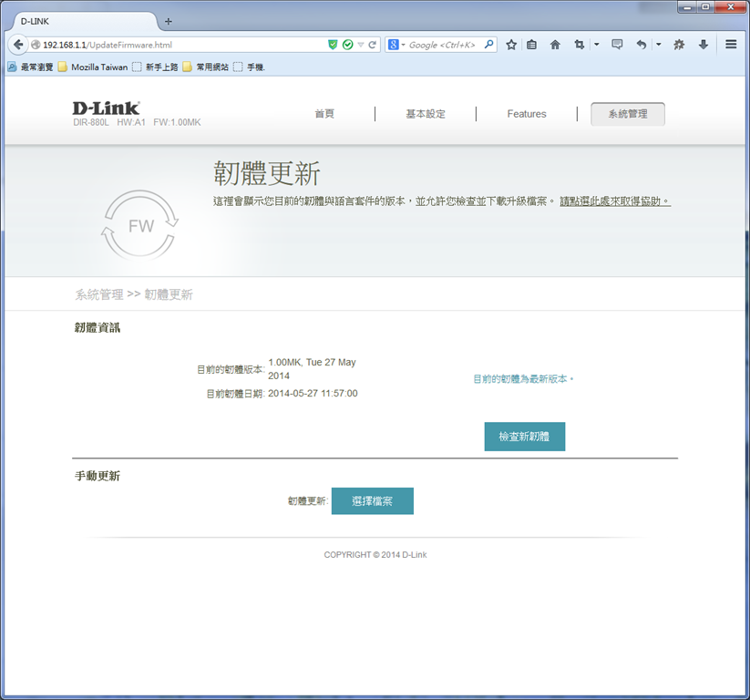
Task: Click firmware date 2014-05-27 11:57:00
Action: point(313,394)
